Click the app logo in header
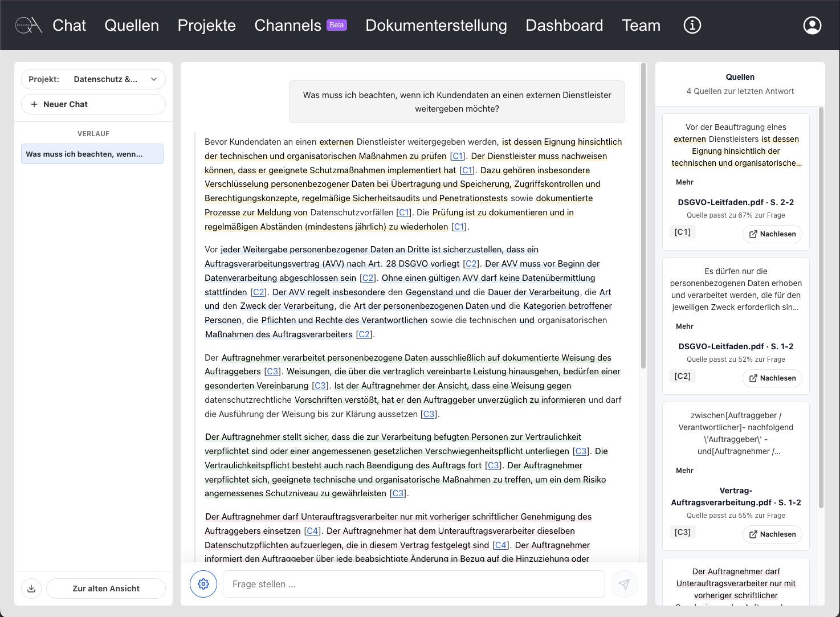 [29, 25]
